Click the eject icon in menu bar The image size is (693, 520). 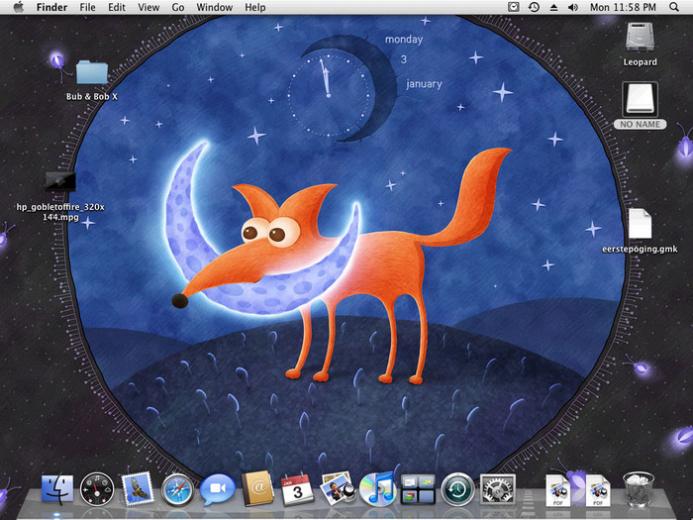(553, 8)
